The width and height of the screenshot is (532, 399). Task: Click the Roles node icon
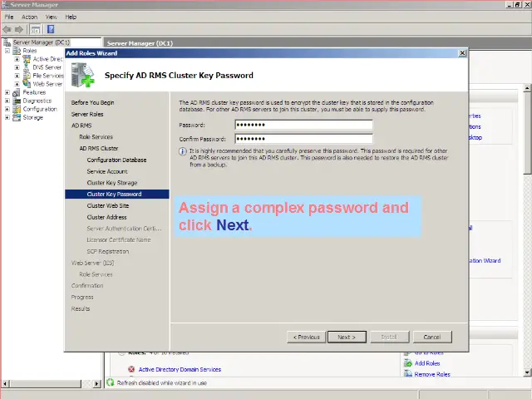tap(17, 51)
